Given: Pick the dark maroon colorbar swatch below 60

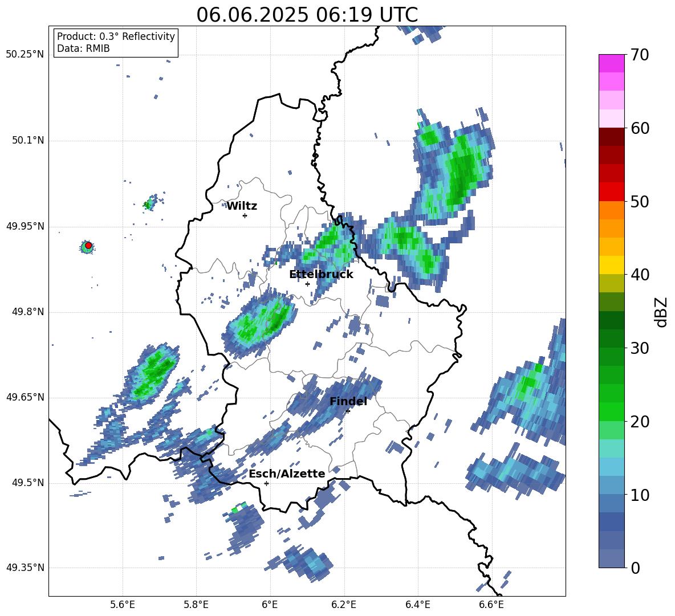Looking at the screenshot, I should 611,136.
